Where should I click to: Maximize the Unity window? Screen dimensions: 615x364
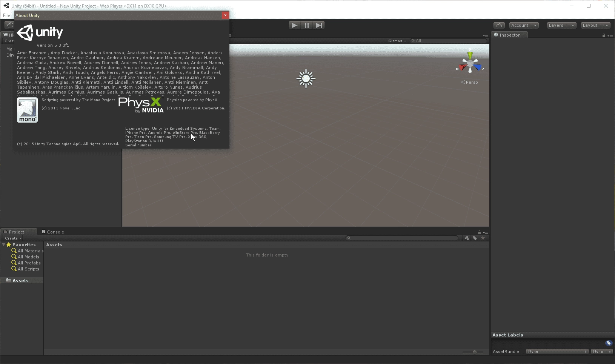coord(589,6)
